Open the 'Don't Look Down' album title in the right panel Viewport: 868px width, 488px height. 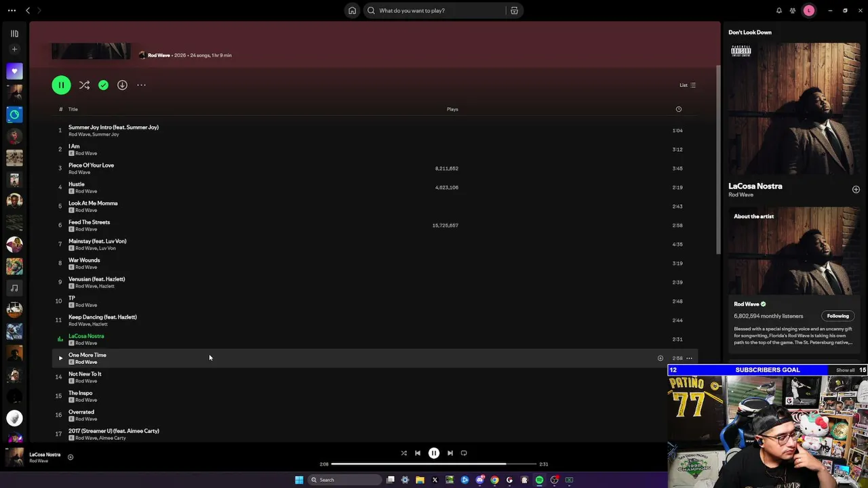click(x=750, y=32)
